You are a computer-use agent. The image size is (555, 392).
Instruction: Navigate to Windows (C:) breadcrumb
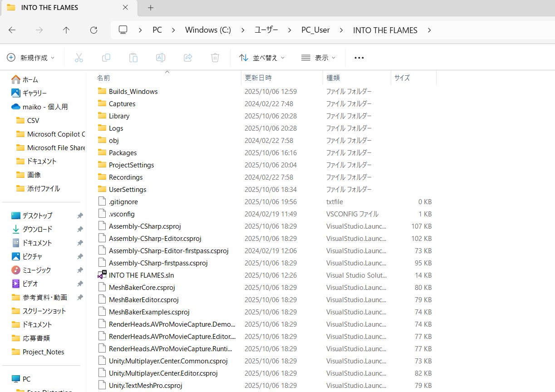[208, 30]
